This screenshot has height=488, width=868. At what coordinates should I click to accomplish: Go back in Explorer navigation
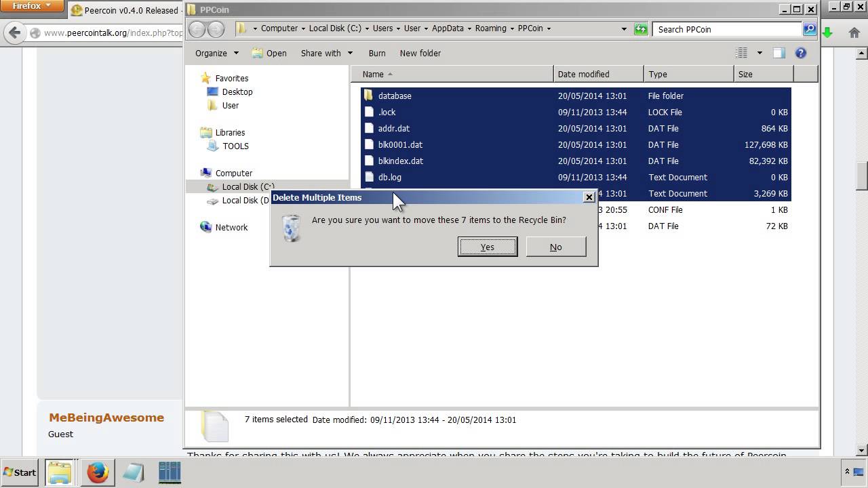point(197,28)
